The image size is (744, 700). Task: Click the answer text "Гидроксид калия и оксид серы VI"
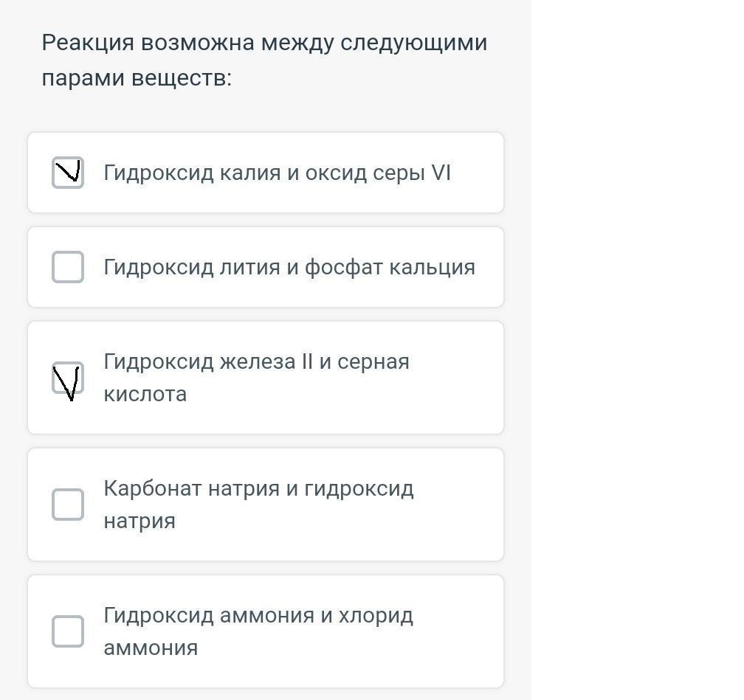[x=277, y=173]
